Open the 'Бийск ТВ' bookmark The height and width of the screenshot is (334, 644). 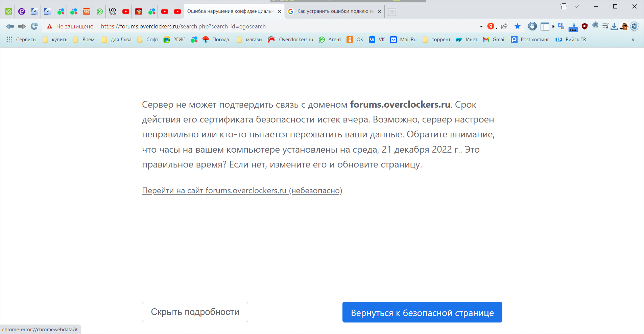[571, 40]
